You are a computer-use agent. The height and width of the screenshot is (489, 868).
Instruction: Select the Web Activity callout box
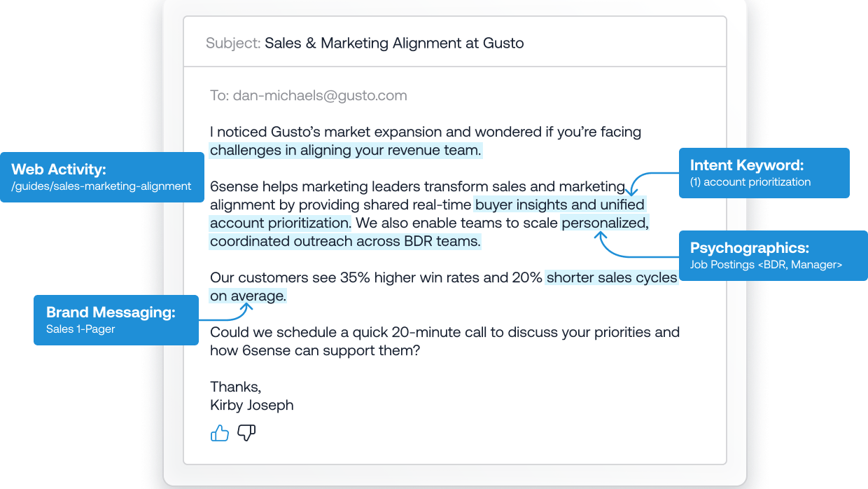[102, 177]
